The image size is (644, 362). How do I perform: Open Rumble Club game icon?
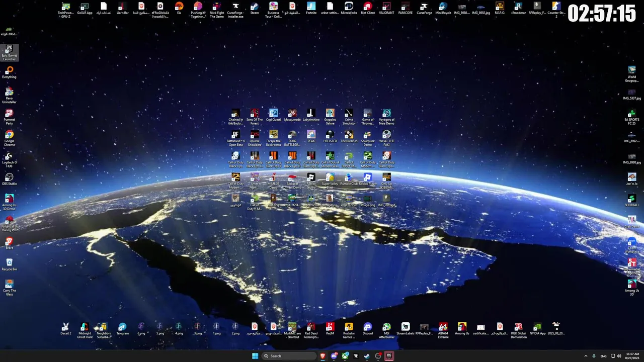click(x=349, y=179)
